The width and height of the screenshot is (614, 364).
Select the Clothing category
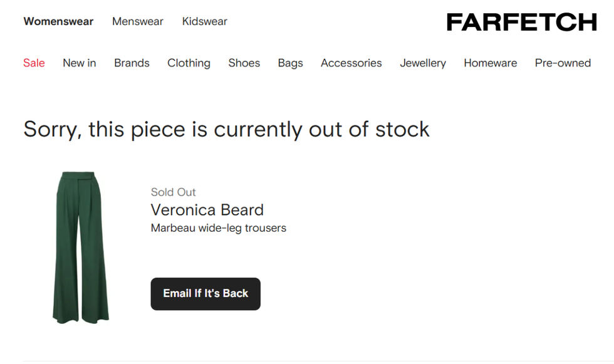[189, 63]
